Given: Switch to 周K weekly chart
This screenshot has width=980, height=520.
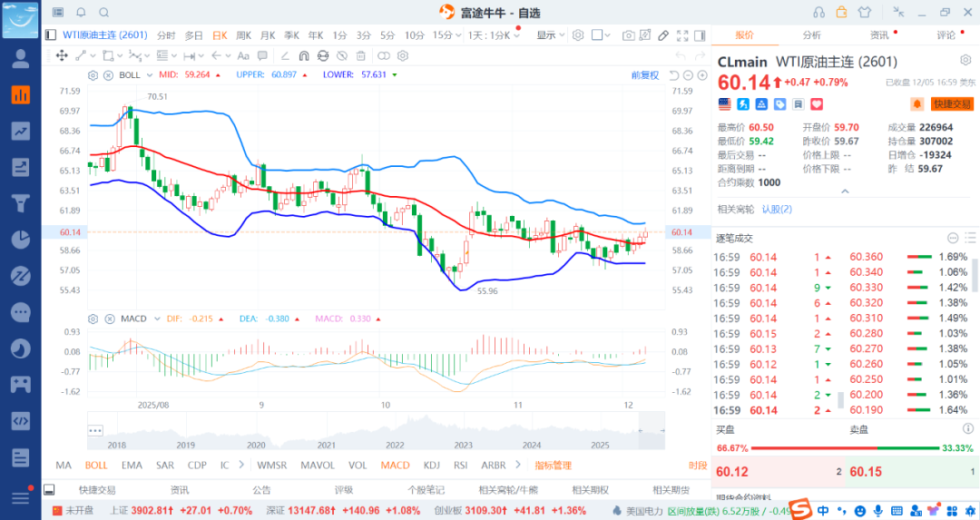Looking at the screenshot, I should 244,35.
